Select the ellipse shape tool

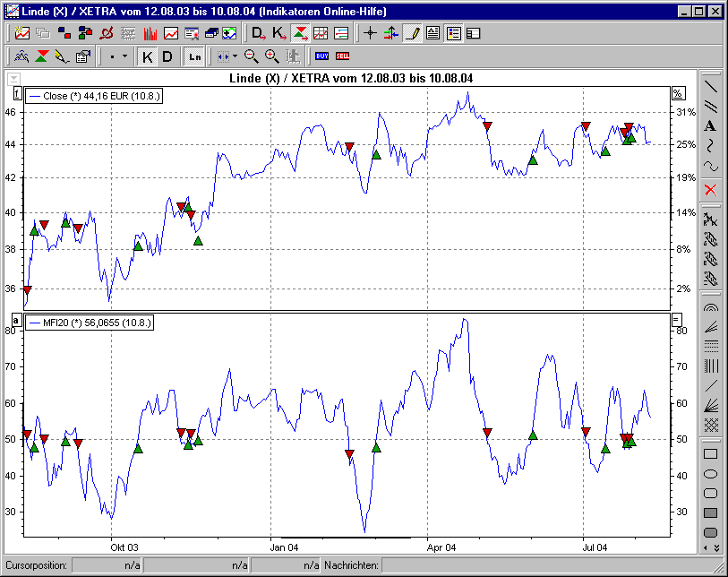710,473
